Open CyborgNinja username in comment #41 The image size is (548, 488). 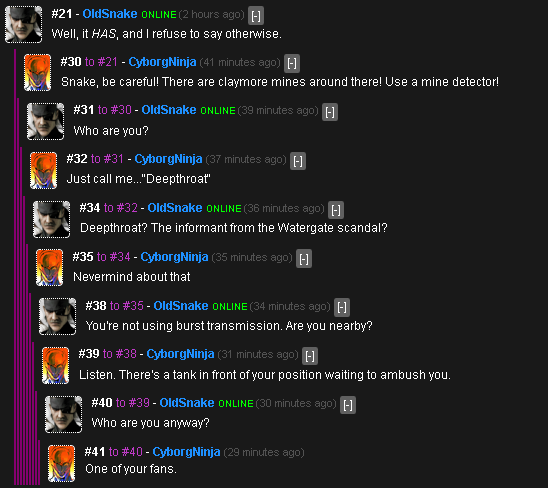pos(186,452)
